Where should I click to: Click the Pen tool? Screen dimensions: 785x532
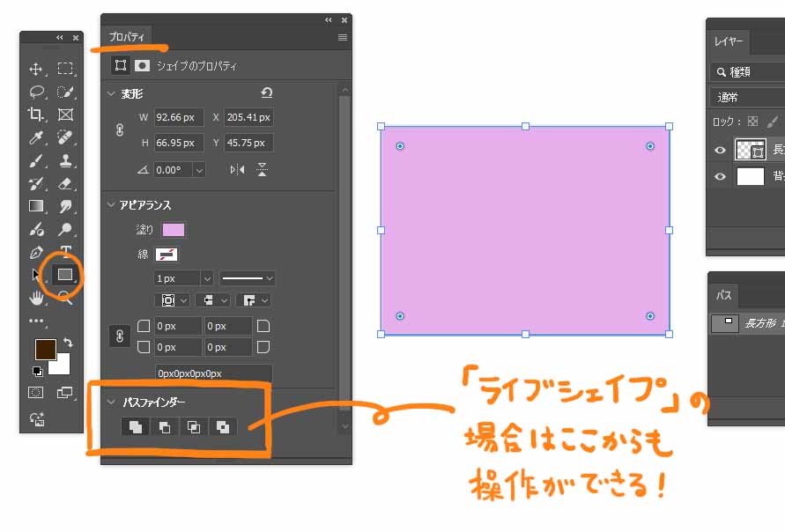click(x=36, y=253)
